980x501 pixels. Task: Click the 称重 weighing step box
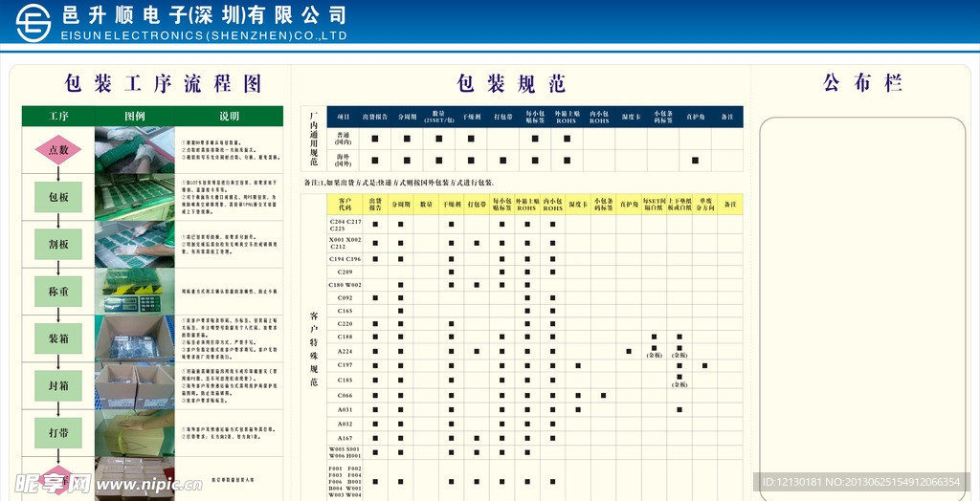(58, 292)
